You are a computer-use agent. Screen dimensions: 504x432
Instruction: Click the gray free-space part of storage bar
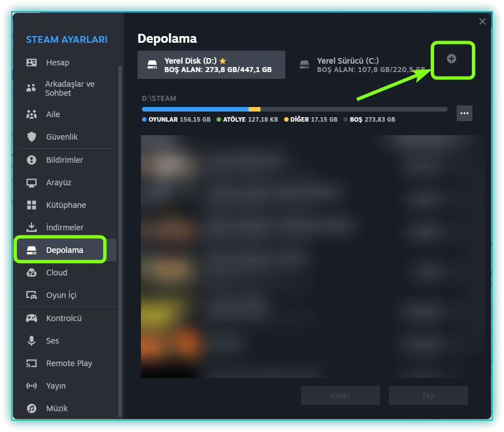[353, 109]
